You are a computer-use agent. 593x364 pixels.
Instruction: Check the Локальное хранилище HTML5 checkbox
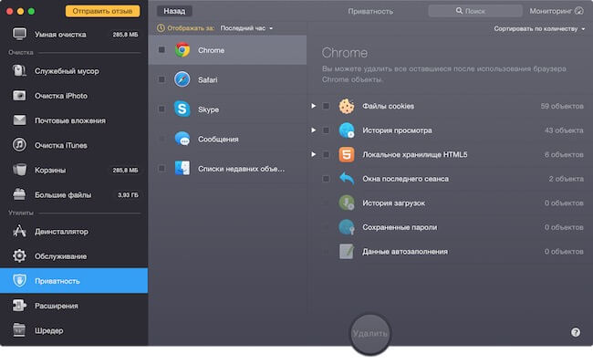326,154
